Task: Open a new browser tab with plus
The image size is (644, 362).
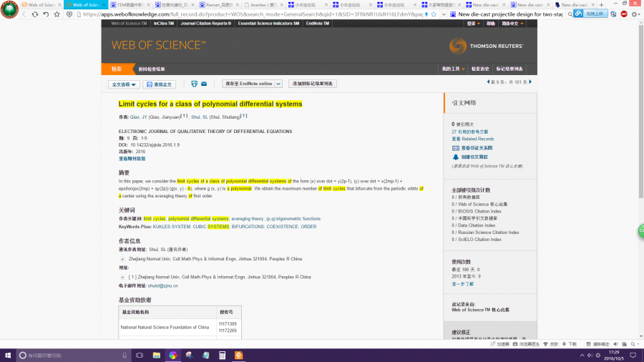Action: (602, 5)
